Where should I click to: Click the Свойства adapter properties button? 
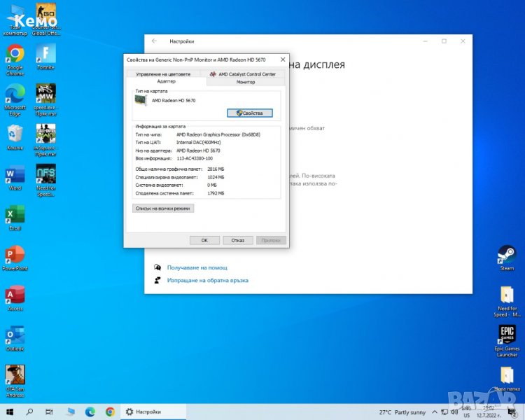[250, 113]
